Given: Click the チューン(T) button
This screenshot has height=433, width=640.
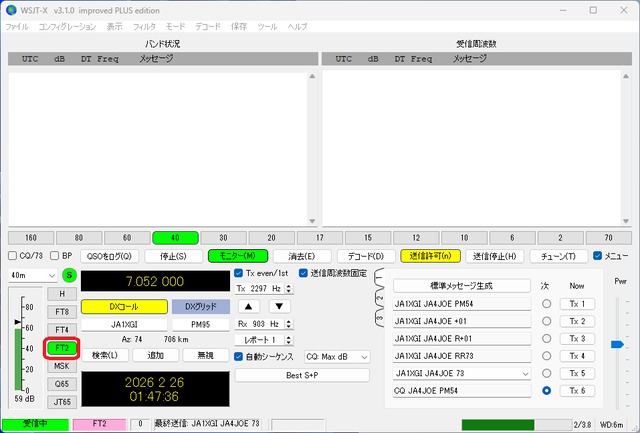Looking at the screenshot, I should [559, 256].
